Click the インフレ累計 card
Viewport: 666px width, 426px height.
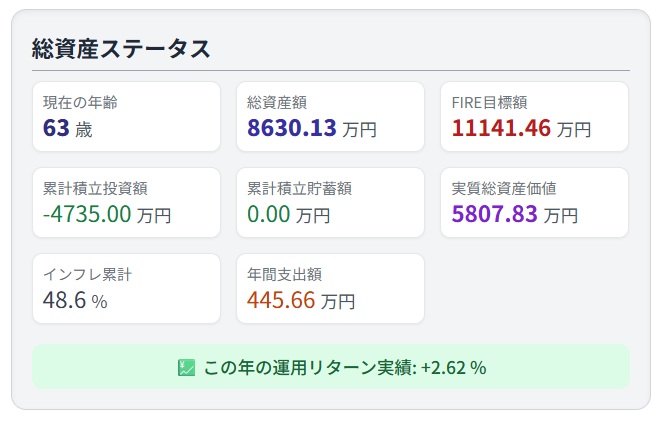127,289
